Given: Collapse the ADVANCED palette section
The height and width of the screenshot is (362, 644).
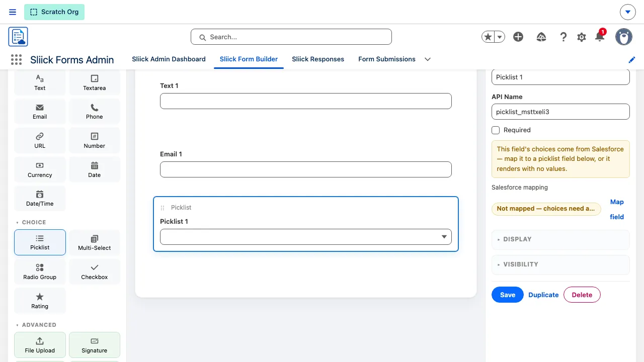Looking at the screenshot, I should pyautogui.click(x=36, y=325).
